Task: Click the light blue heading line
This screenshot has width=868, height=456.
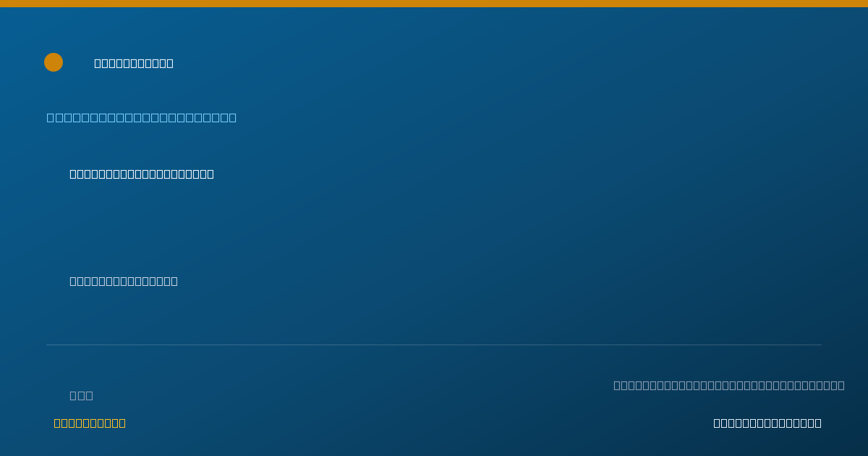Action: pyautogui.click(x=142, y=117)
